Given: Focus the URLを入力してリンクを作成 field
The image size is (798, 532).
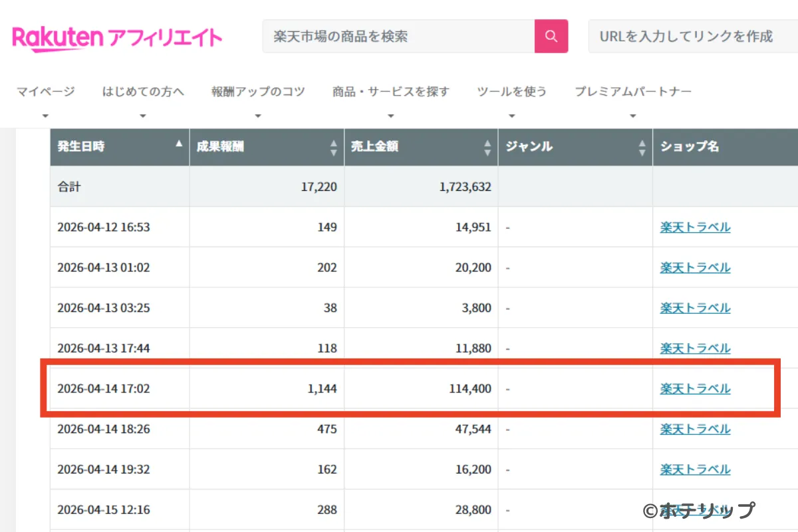Looking at the screenshot, I should point(693,36).
